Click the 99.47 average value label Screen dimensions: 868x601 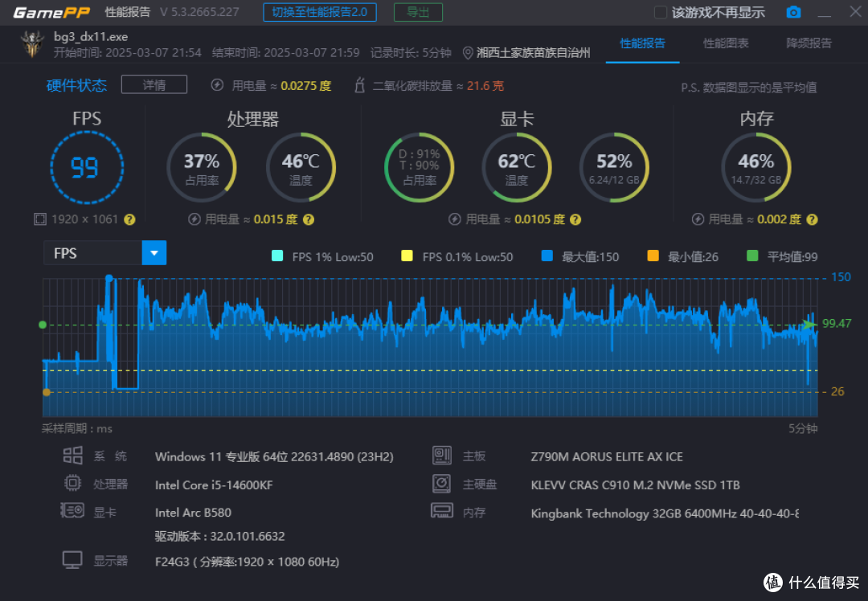point(837,324)
